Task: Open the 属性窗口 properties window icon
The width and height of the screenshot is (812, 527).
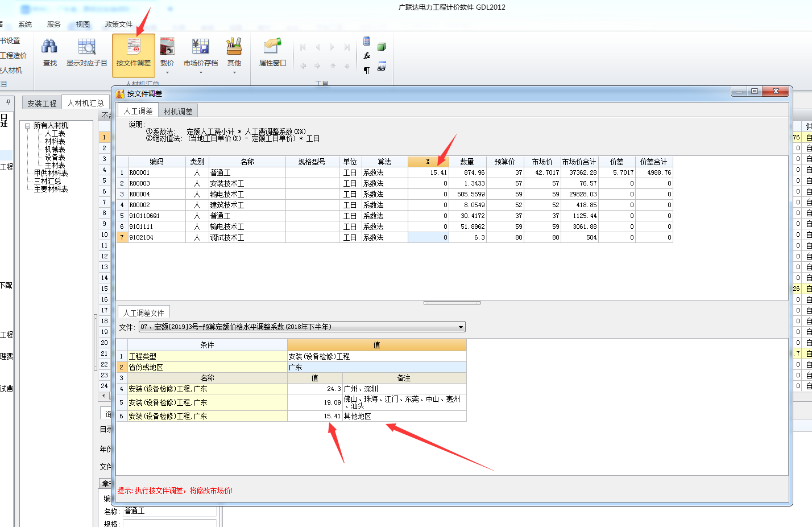Action: [x=272, y=46]
